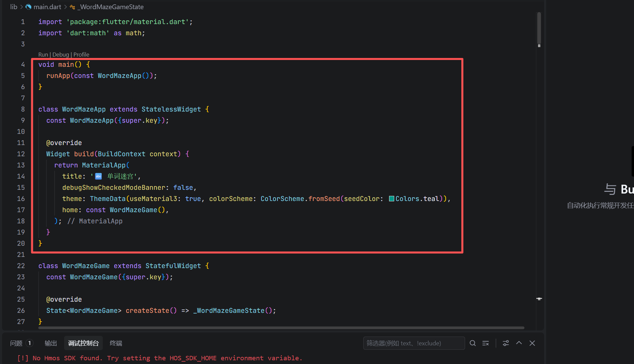Image resolution: width=634 pixels, height=364 pixels.
Task: Click the @override annotation on line 11
Action: 64,143
